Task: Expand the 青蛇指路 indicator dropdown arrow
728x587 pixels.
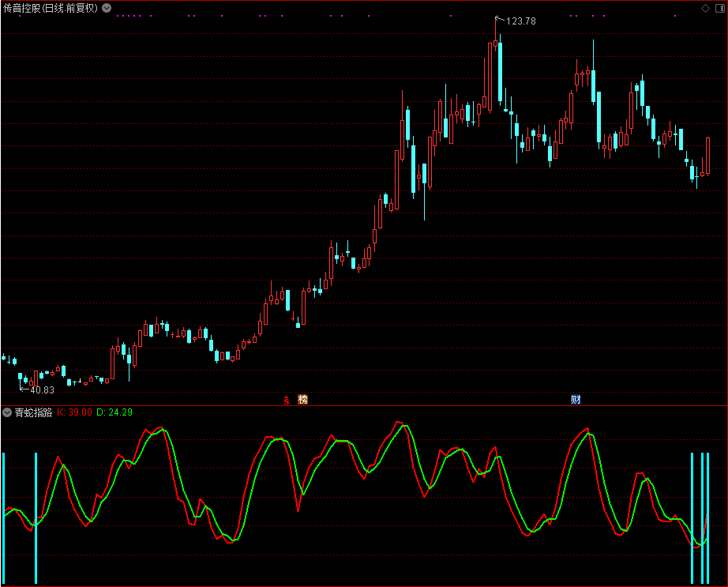Action: [x=7, y=412]
